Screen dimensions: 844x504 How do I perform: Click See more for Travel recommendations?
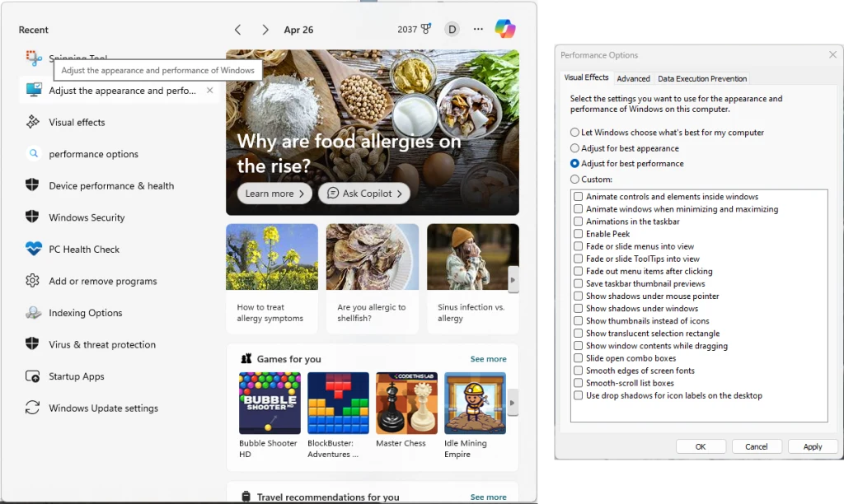(488, 497)
